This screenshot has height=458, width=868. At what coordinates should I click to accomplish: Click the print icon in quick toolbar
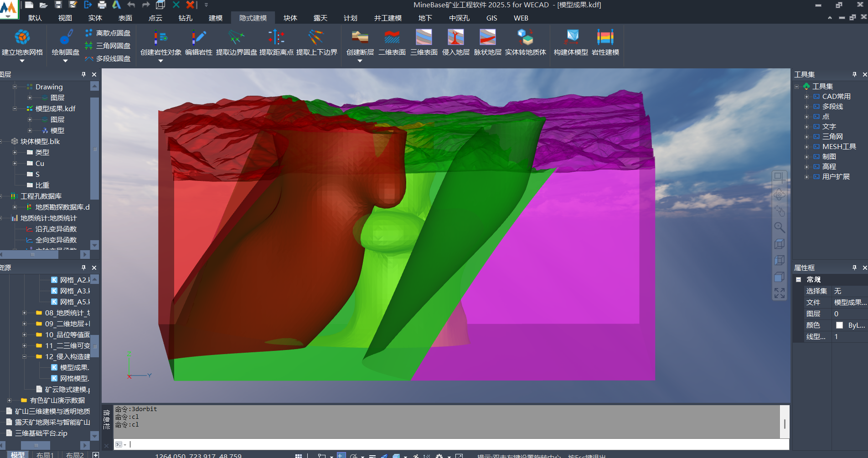[x=102, y=5]
